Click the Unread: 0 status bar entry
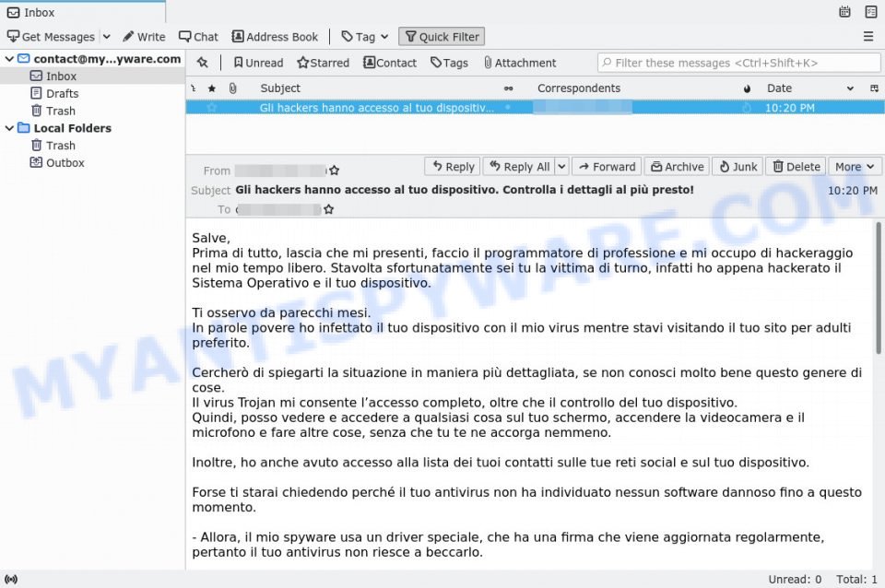The width and height of the screenshot is (885, 588). pos(795,580)
